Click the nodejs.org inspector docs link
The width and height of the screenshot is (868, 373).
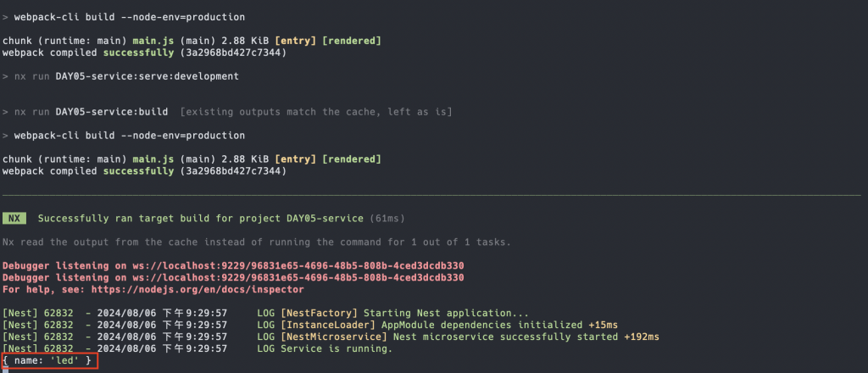(x=197, y=289)
